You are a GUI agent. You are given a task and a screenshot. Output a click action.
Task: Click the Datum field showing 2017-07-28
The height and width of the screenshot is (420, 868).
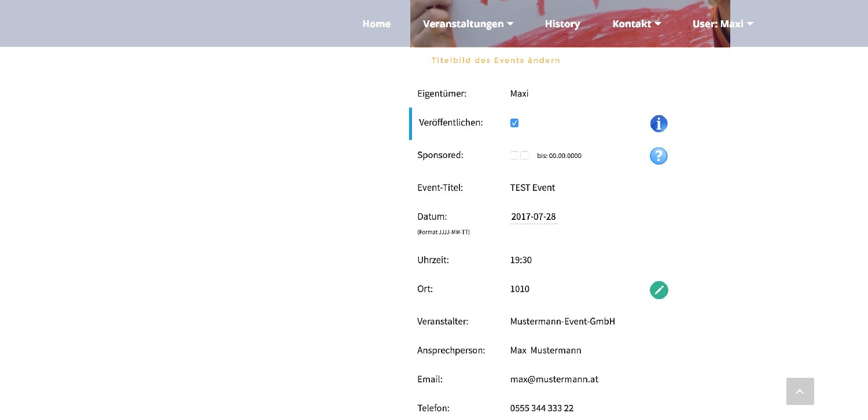pos(533,217)
